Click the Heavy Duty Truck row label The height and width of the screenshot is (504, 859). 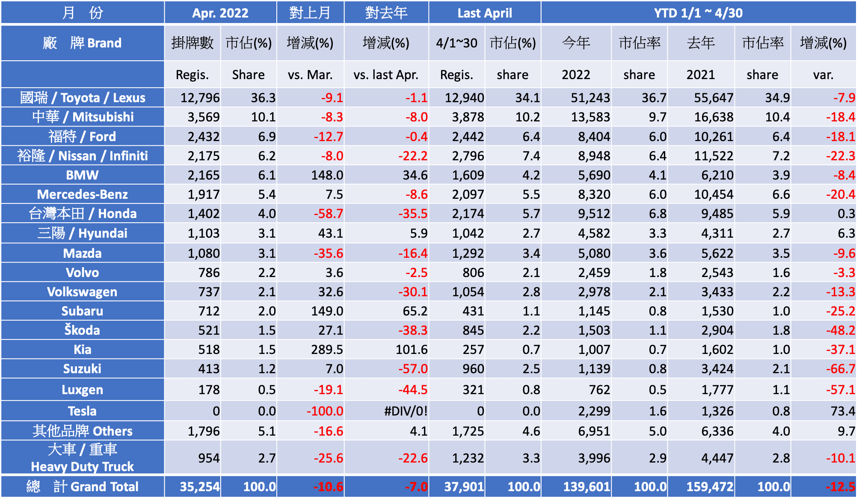83,457
